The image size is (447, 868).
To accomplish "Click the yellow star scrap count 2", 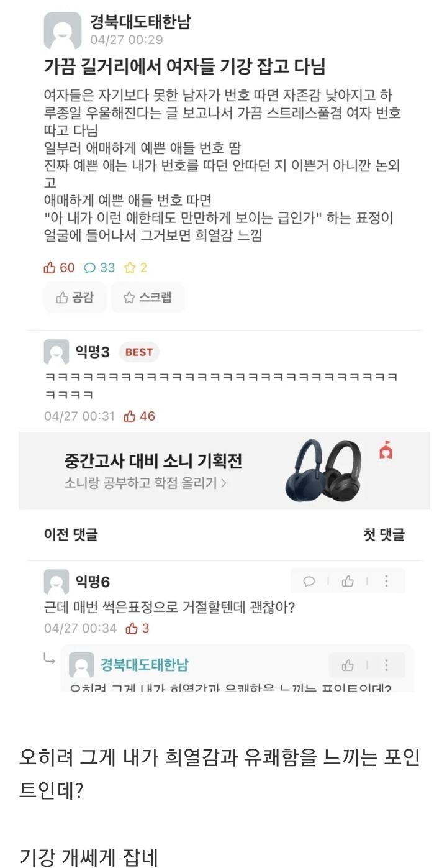I will pyautogui.click(x=136, y=268).
